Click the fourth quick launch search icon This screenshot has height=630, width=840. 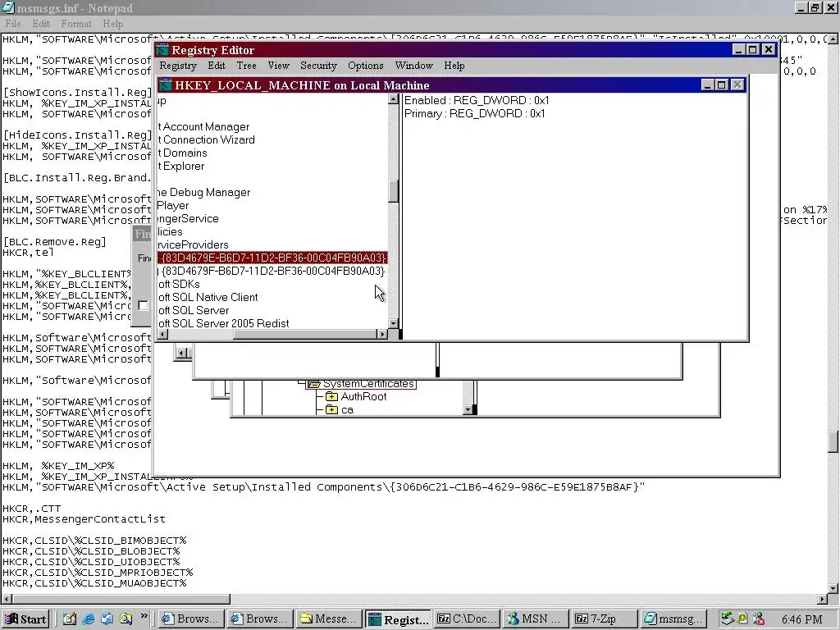tap(126, 619)
